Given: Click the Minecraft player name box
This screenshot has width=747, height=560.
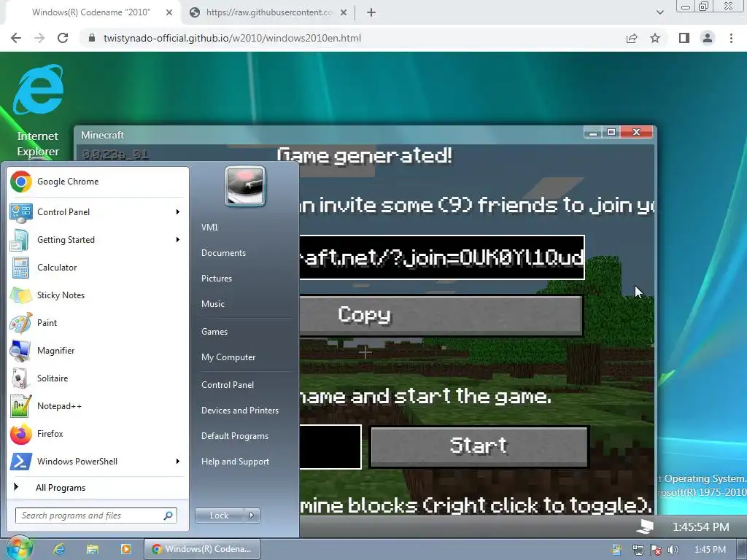Looking at the screenshot, I should (330, 447).
